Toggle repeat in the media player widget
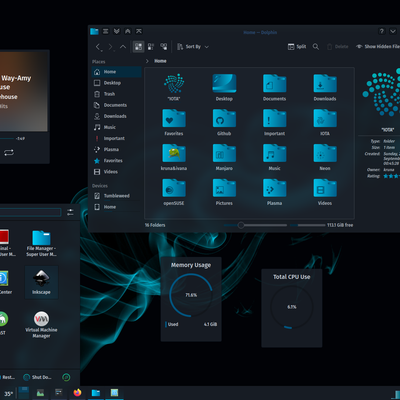The width and height of the screenshot is (400, 400). (x=9, y=153)
